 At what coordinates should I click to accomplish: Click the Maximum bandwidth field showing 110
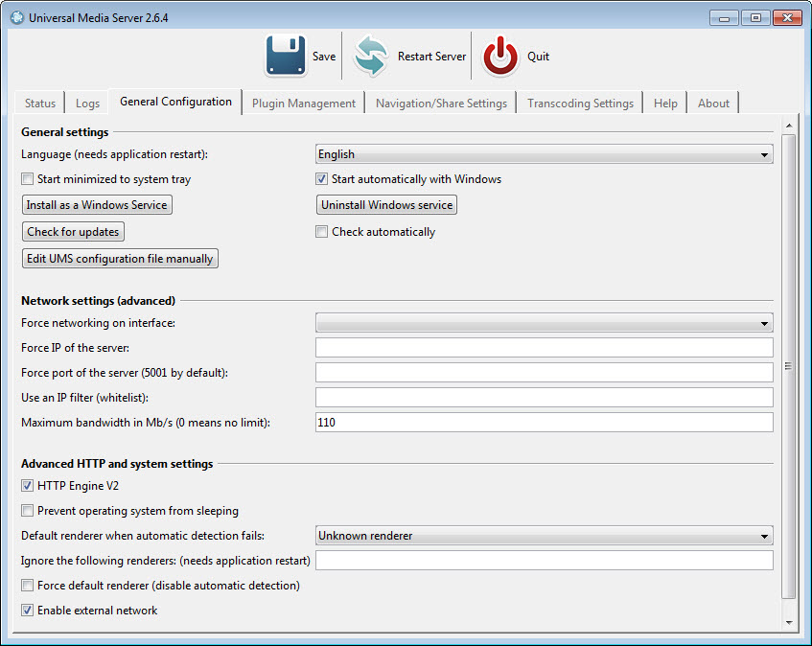pyautogui.click(x=545, y=423)
